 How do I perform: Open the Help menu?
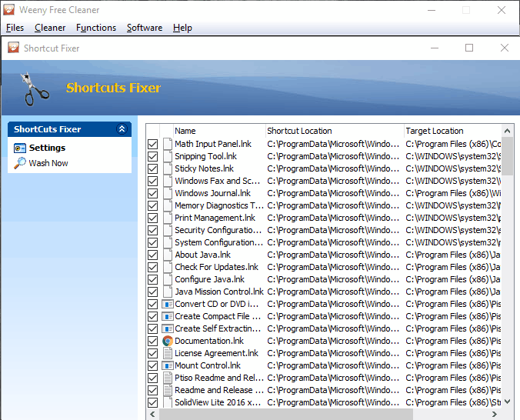pyautogui.click(x=182, y=28)
